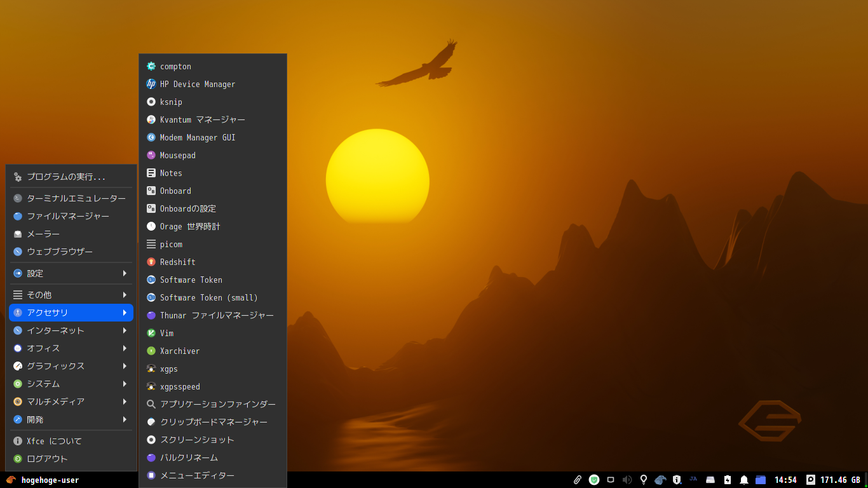Open ファイルマネージャー from the main menu
This screenshot has height=488, width=868.
71,216
